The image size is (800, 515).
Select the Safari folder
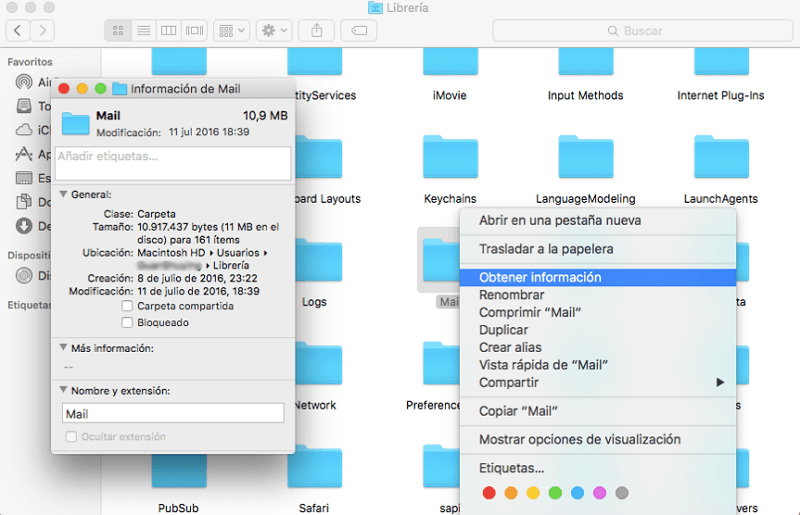pos(314,466)
